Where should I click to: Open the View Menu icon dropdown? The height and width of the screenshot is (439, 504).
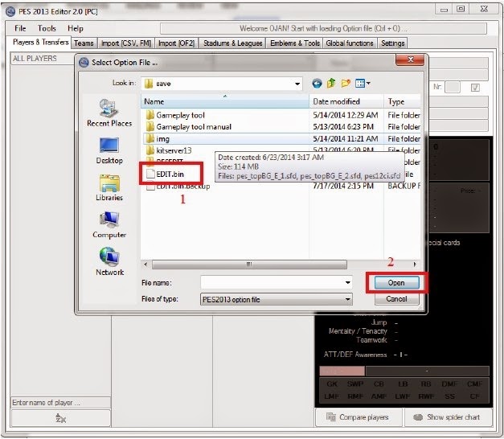[363, 84]
